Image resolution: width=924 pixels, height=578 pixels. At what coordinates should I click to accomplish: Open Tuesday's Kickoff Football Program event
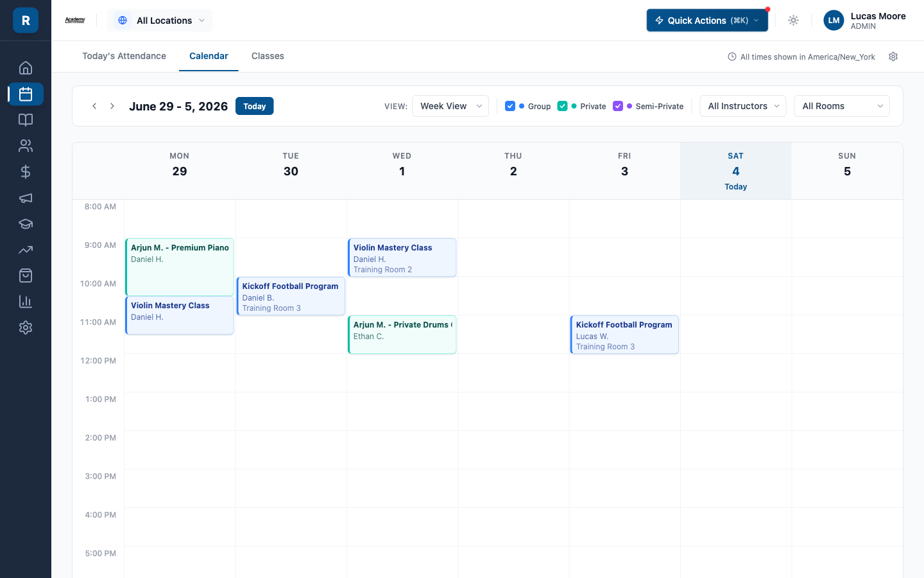coord(291,296)
